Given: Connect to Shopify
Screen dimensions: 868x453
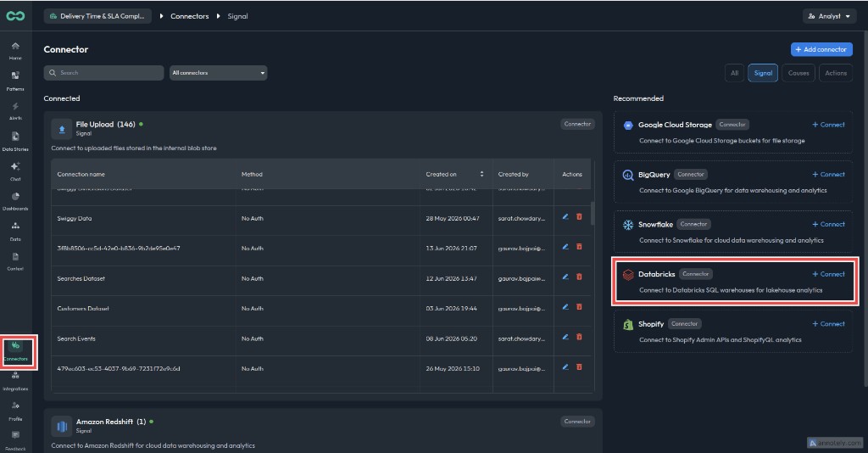Looking at the screenshot, I should click(828, 324).
